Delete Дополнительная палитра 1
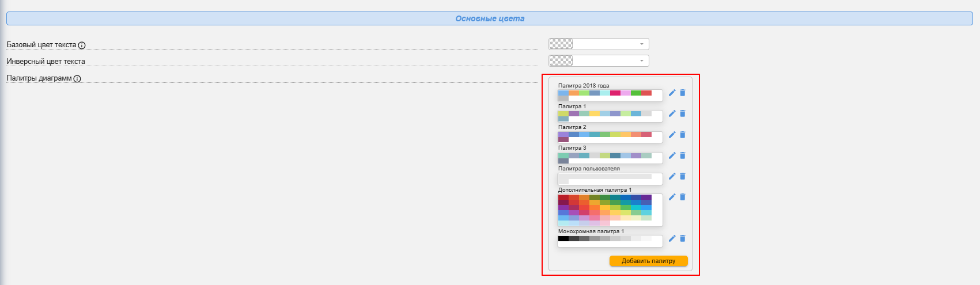Viewport: 980px width, 285px height. point(683,197)
